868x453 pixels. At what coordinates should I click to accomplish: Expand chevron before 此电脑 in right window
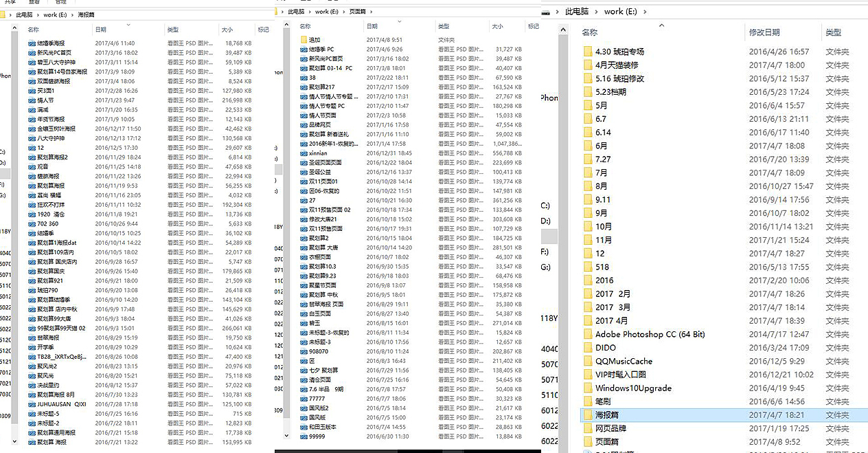point(558,12)
